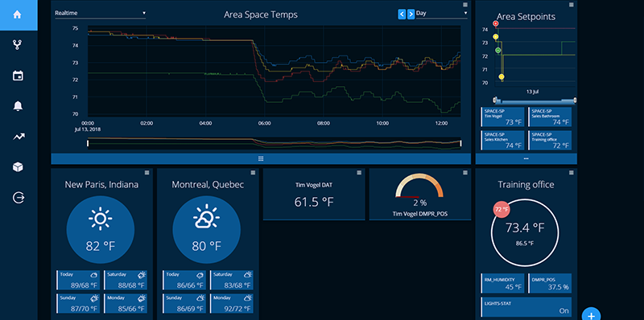
Task: Click the blue add widget plus button
Action: pos(591,314)
